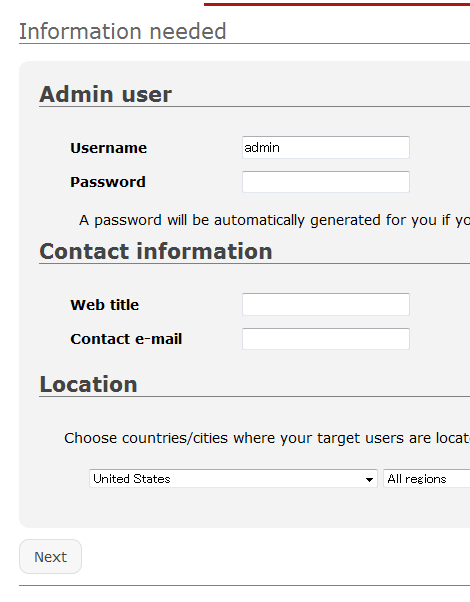Select the Contact e-mail input box

pos(326,339)
